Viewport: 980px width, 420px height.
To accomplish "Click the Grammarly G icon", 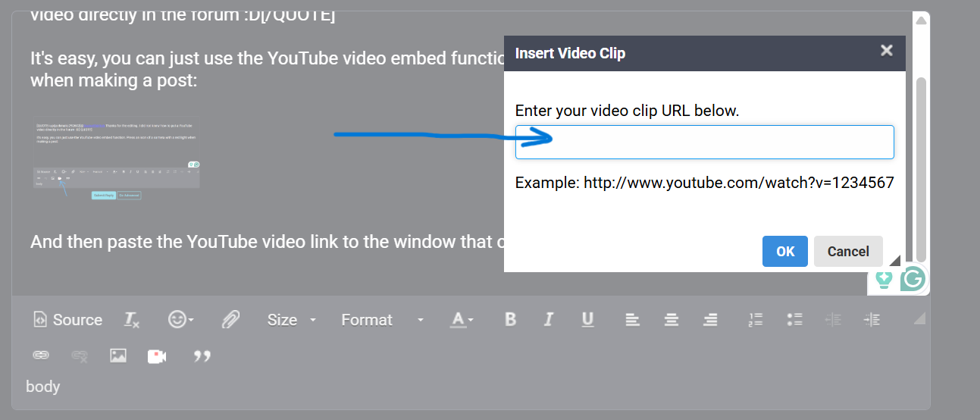I will click(x=913, y=280).
